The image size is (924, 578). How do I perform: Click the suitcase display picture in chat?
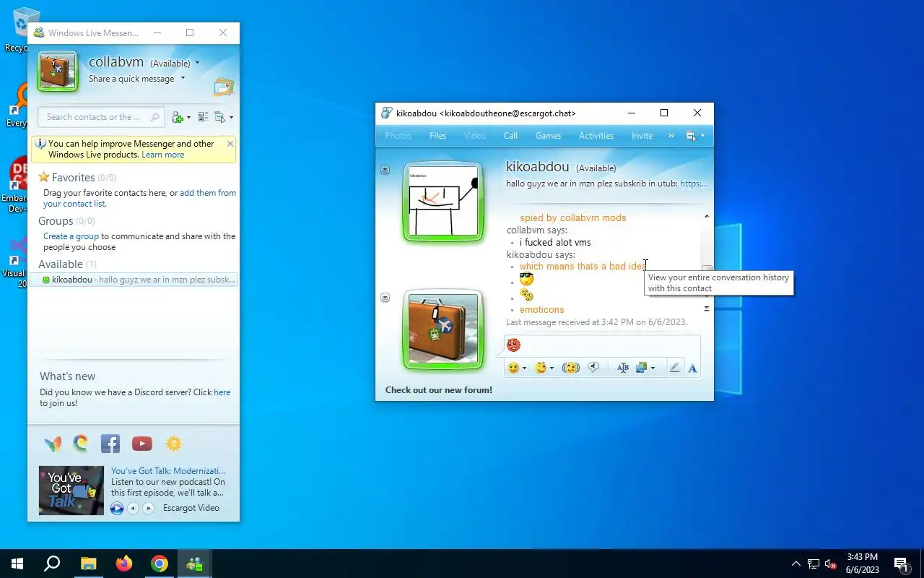tap(443, 328)
